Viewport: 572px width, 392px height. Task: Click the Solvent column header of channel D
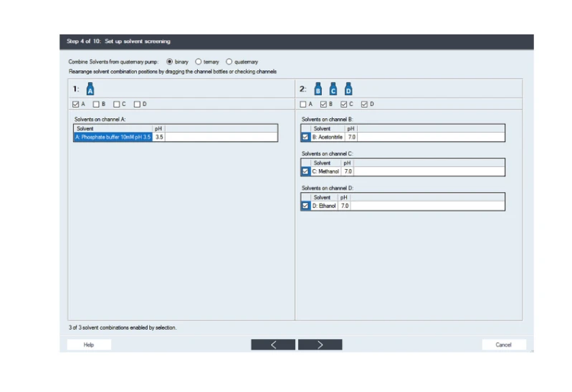click(x=324, y=197)
